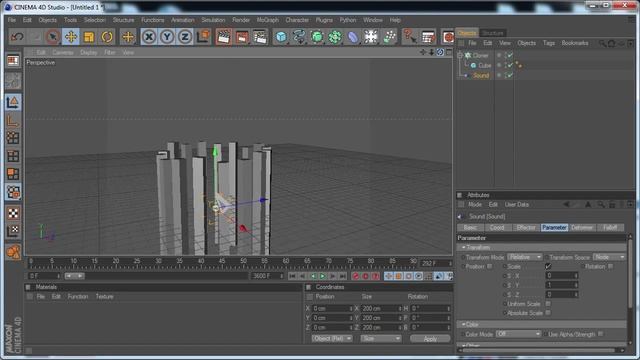Open the Render menu
The height and width of the screenshot is (360, 640).
(241, 20)
